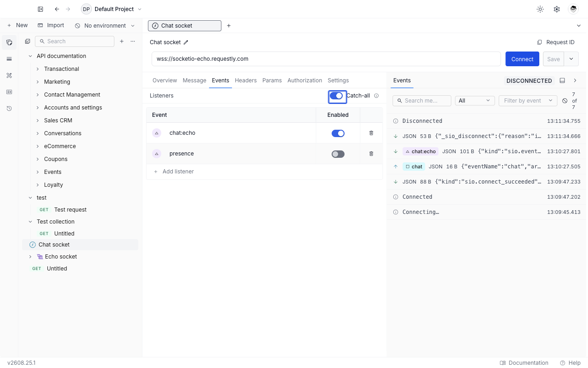Screen dimensions: 588x368
Task: Show Catch-all info icon
Action: click(x=376, y=96)
